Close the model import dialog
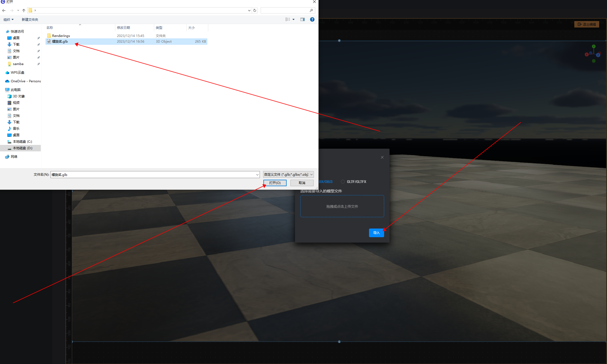Screen dimensions: 607x364 (382, 157)
